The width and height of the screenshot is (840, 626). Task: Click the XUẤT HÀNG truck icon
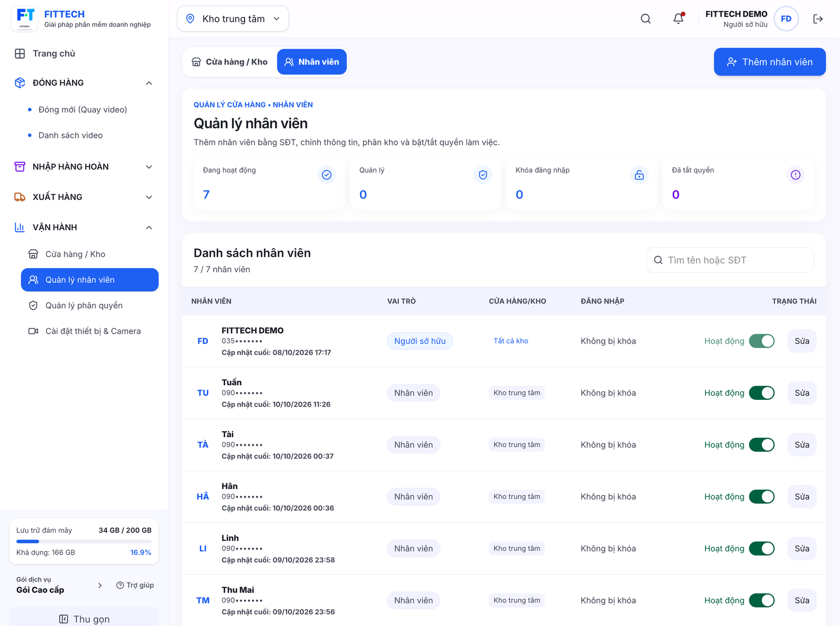(x=20, y=197)
